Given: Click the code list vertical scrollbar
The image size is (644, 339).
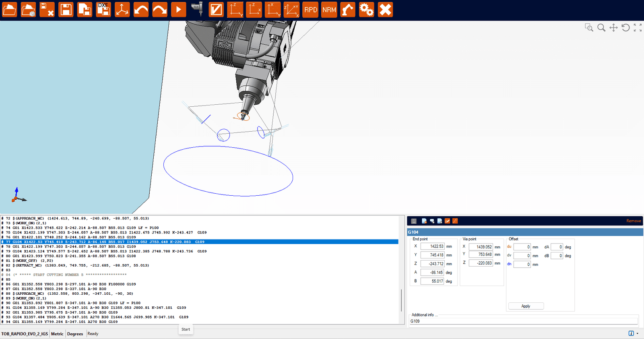Looking at the screenshot, I should pos(401,300).
